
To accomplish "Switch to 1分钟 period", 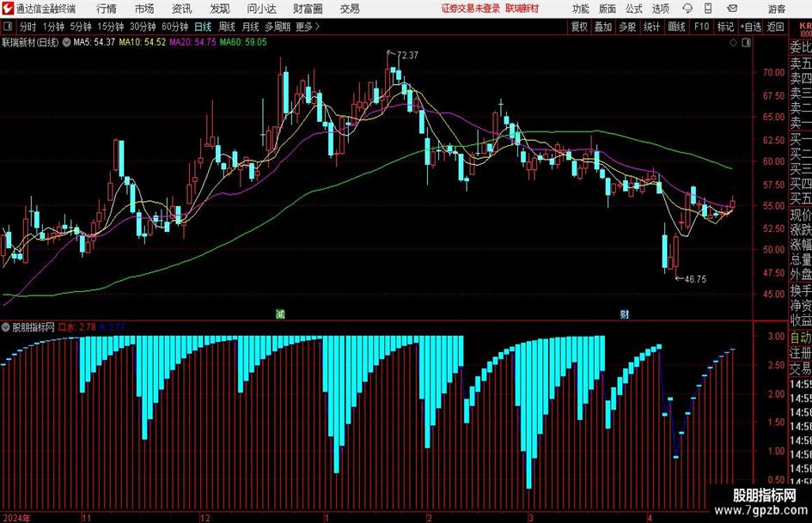I will (53, 27).
